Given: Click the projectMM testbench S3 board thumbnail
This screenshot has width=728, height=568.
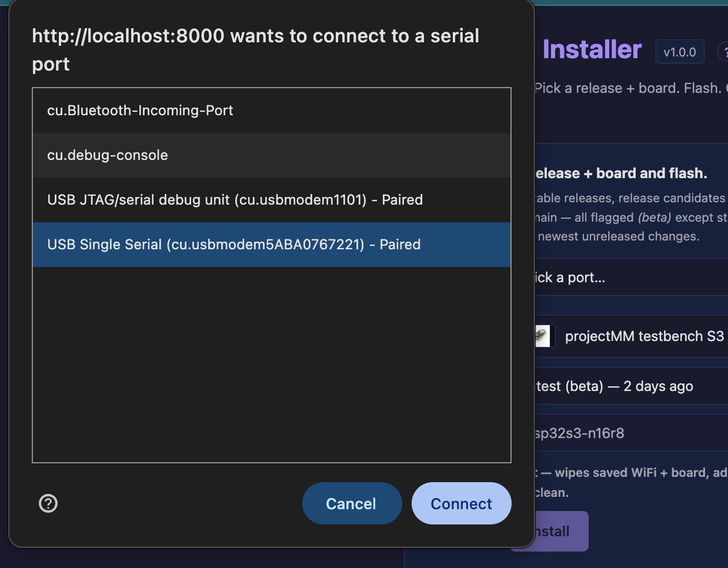Looking at the screenshot, I should click(x=542, y=336).
